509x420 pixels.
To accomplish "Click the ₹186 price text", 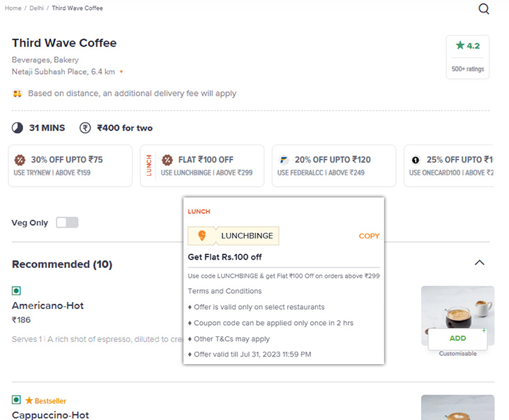I will [x=21, y=320].
